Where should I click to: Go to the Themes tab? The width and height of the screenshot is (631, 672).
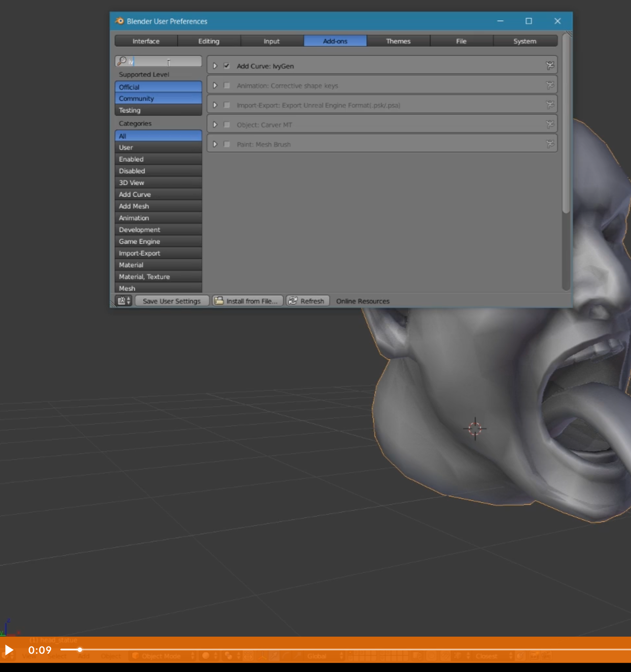click(x=398, y=41)
